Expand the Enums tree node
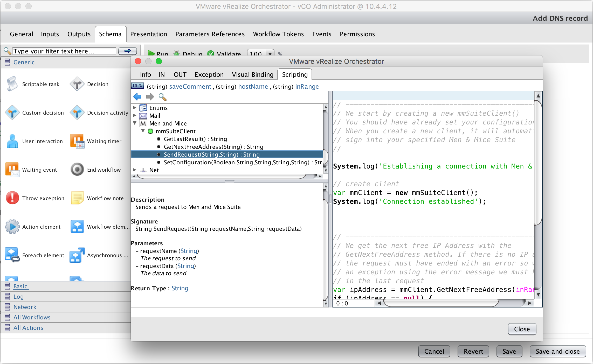 click(x=134, y=108)
